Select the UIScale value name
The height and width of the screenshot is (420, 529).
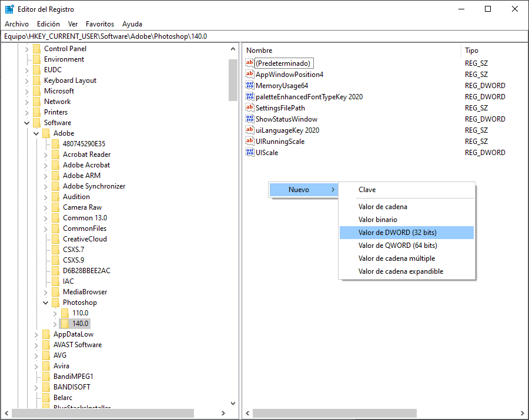(x=267, y=153)
